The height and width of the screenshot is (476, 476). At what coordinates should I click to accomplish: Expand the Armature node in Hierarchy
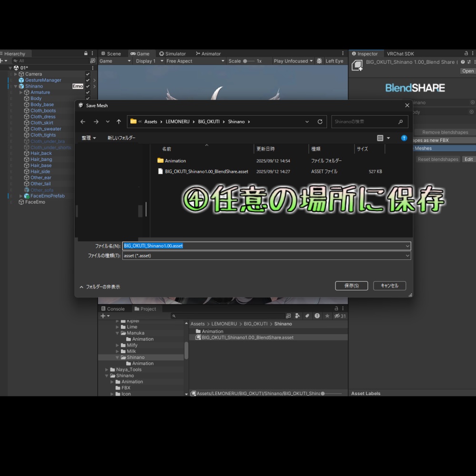pos(21,92)
